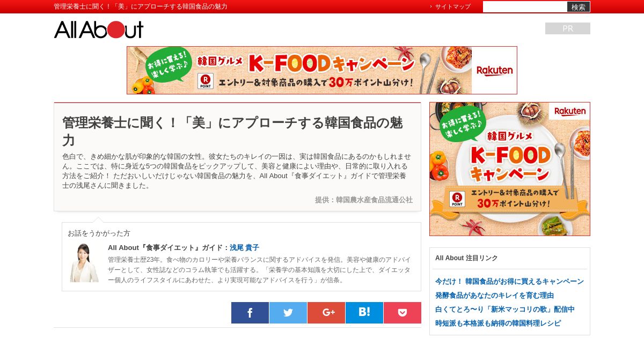Save article to Pocket
The image size is (644, 338).
click(402, 313)
